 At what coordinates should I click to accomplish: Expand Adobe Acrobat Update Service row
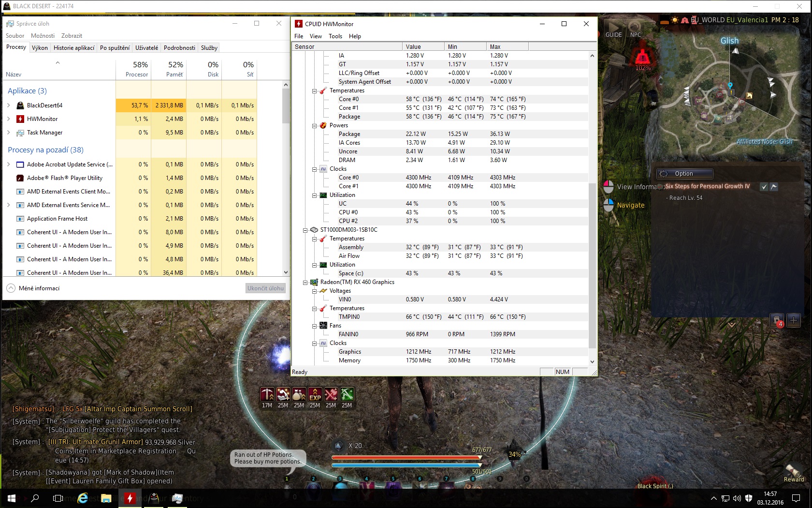(9, 164)
